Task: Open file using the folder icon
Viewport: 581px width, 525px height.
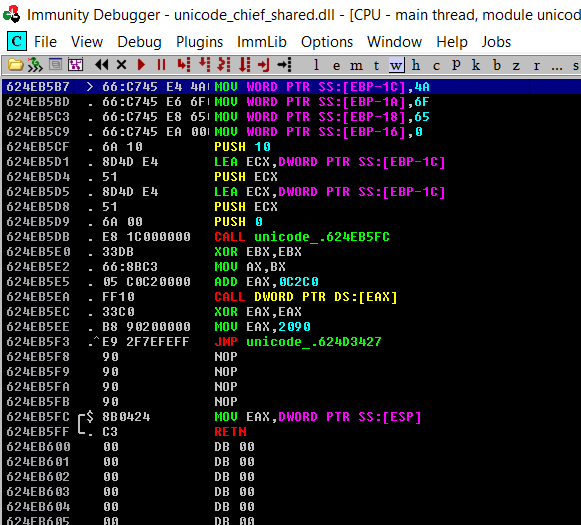Action: click(15, 65)
